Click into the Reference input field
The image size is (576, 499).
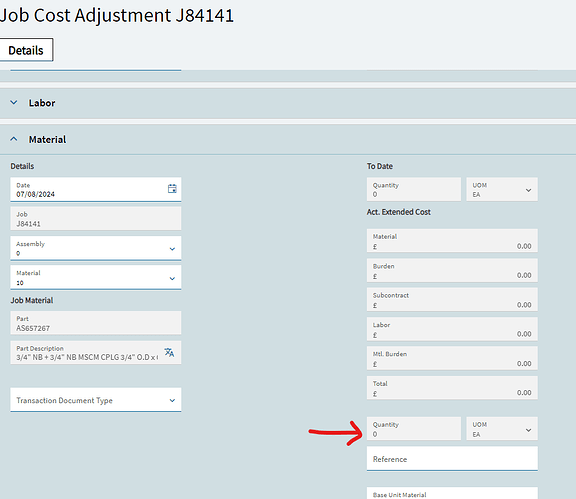pos(452,459)
